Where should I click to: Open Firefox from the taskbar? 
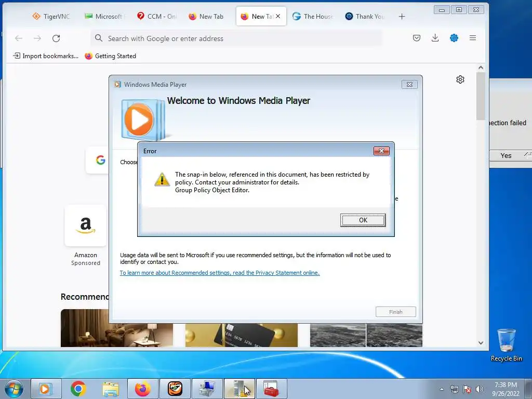click(x=143, y=389)
